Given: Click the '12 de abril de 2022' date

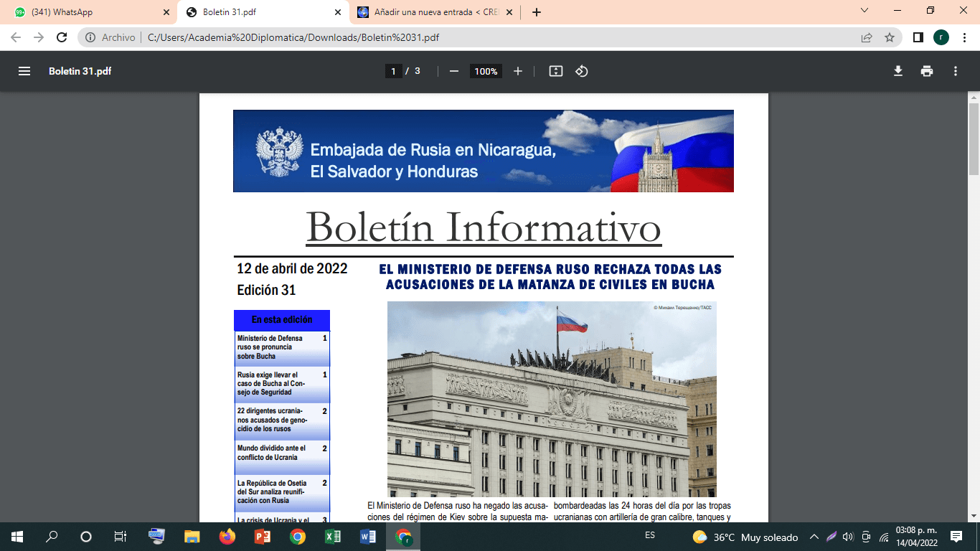Looking at the screenshot, I should click(x=292, y=268).
